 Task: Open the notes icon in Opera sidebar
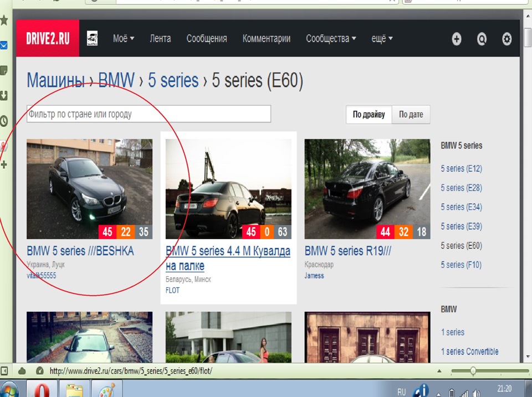click(4, 70)
